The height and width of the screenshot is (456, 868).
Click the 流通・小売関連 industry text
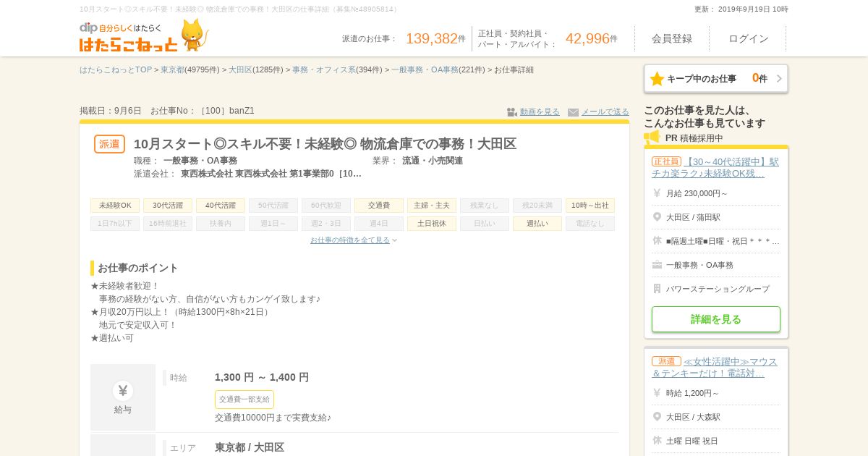click(433, 161)
